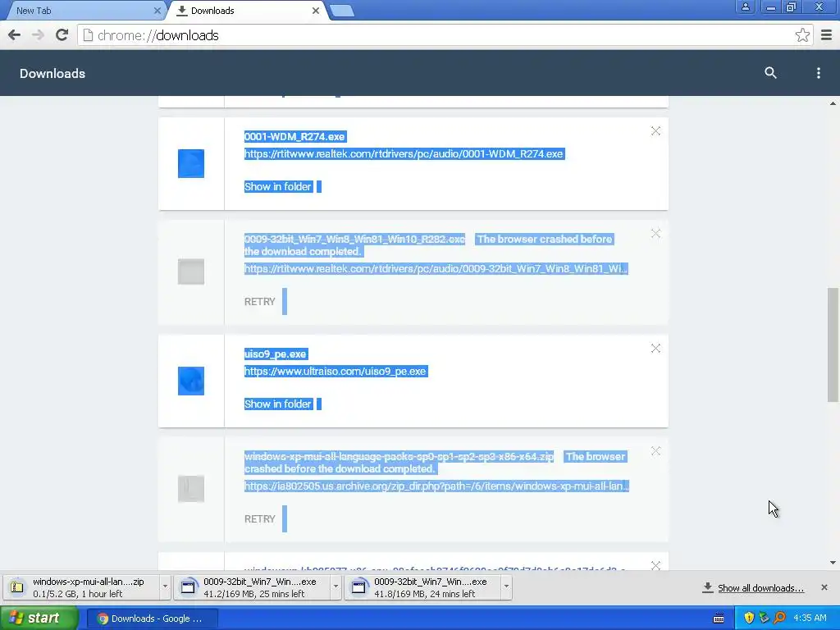Open options arrow for 41.8/169 MB download
The width and height of the screenshot is (840, 630).
coord(506,587)
